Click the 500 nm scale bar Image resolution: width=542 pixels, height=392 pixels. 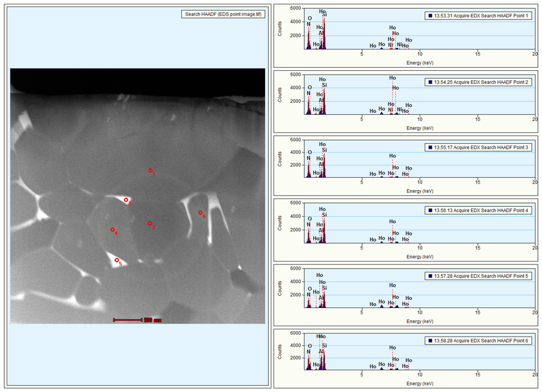click(128, 320)
